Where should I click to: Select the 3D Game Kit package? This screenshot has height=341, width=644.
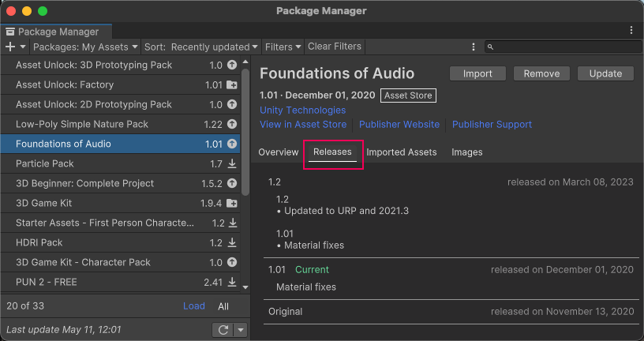pyautogui.click(x=120, y=203)
